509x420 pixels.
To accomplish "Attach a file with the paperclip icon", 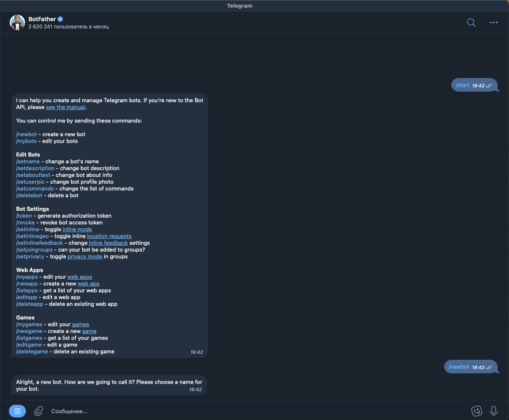I will click(39, 411).
